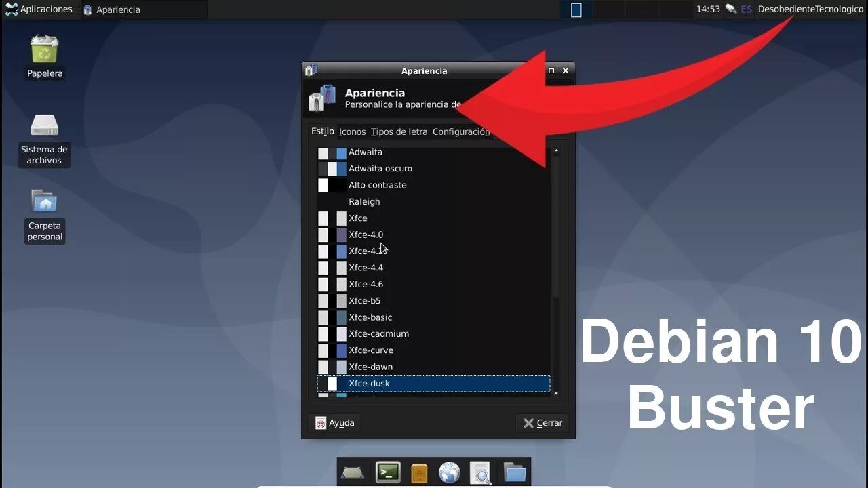Open the DesobedienteTecnologico user menu
Image resolution: width=868 pixels, height=488 pixels.
810,9
